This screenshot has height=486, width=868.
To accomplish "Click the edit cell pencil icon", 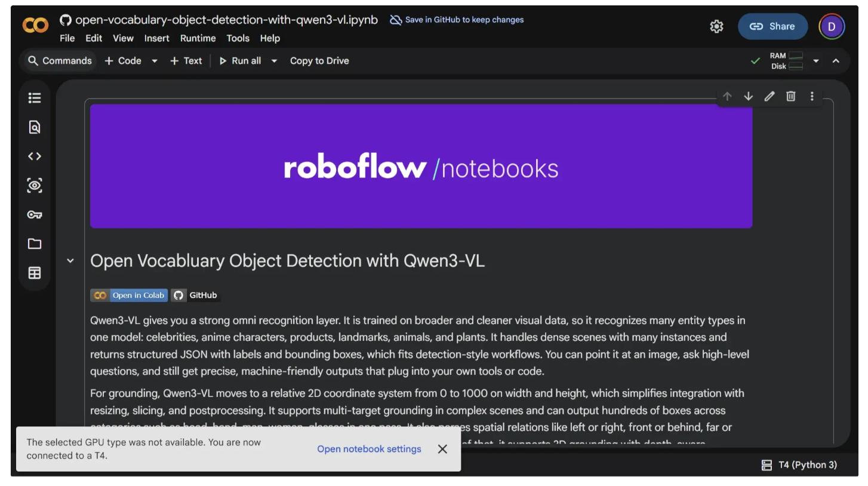I will click(769, 96).
